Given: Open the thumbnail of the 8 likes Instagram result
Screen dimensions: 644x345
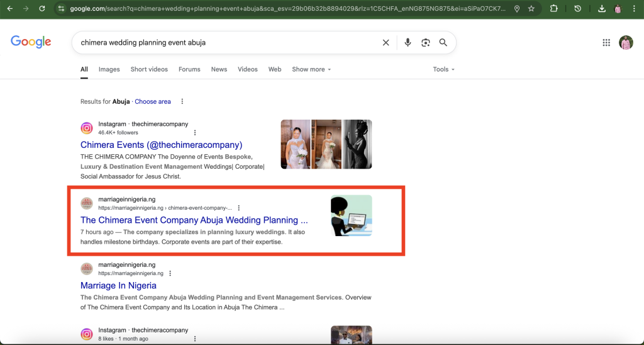Looking at the screenshot, I should tap(351, 335).
